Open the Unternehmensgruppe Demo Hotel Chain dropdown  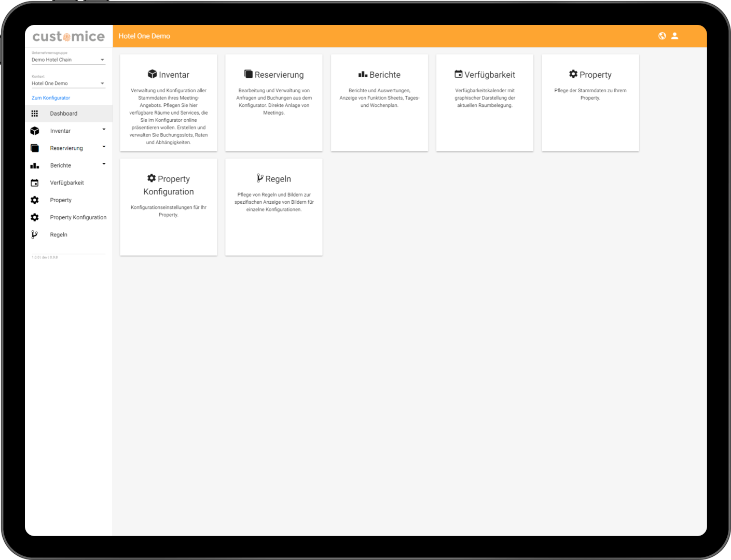pyautogui.click(x=68, y=60)
